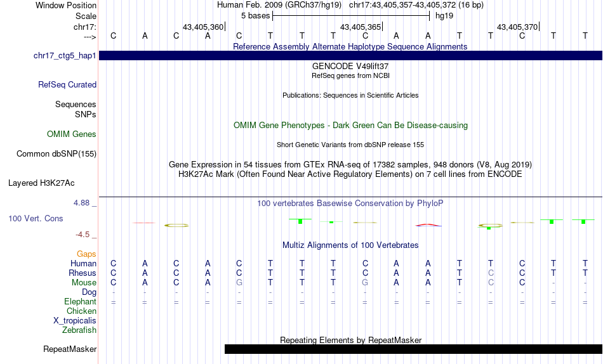This screenshot has height=364, width=603.
Task: Click the chr17: ruler label
Action: click(84, 27)
